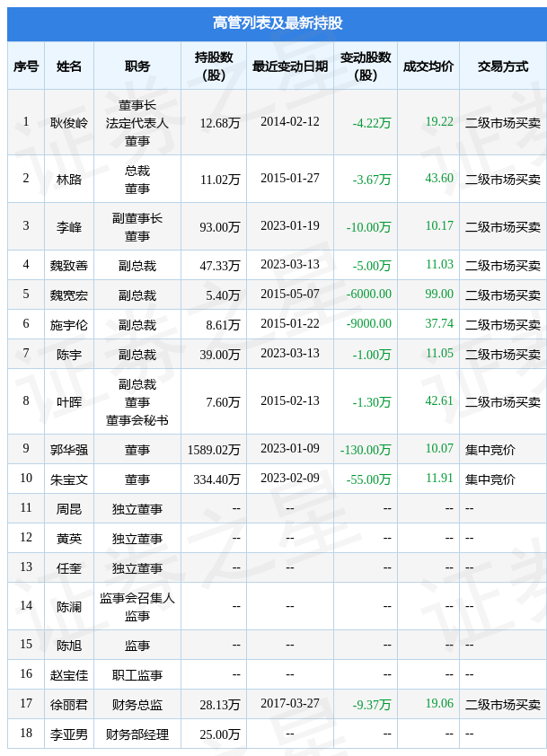Select the name 陈澜
547x756 pixels.
tap(69, 607)
